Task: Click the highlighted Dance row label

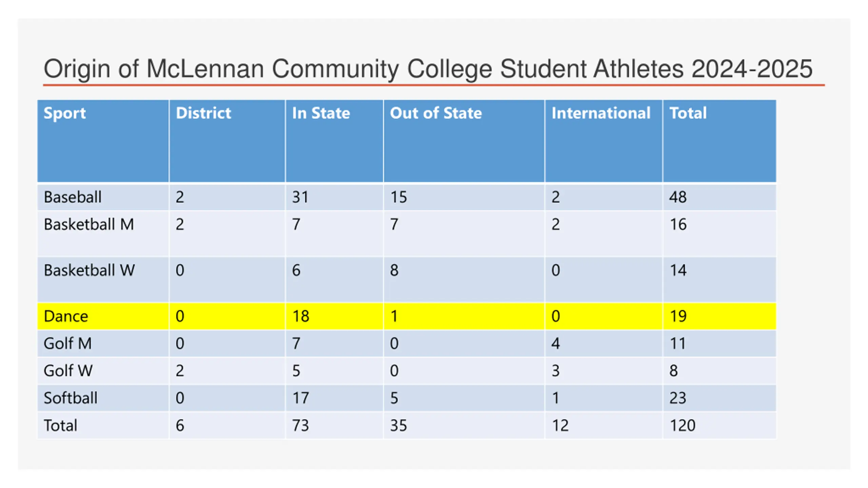Action: (x=66, y=316)
